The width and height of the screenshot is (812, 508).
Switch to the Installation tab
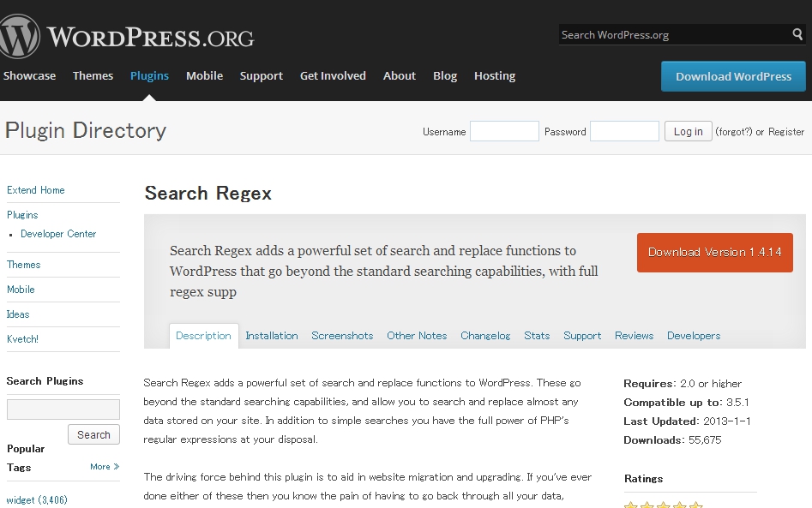point(272,336)
